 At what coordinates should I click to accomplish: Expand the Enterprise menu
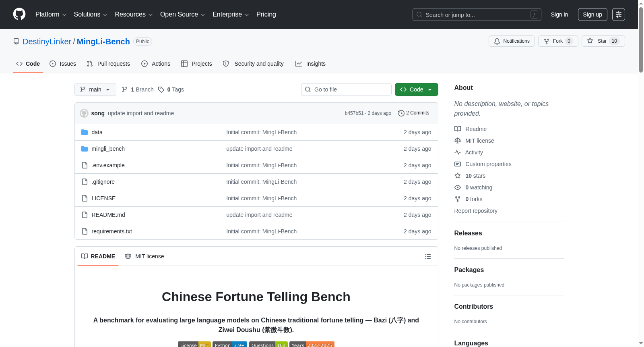(x=231, y=15)
